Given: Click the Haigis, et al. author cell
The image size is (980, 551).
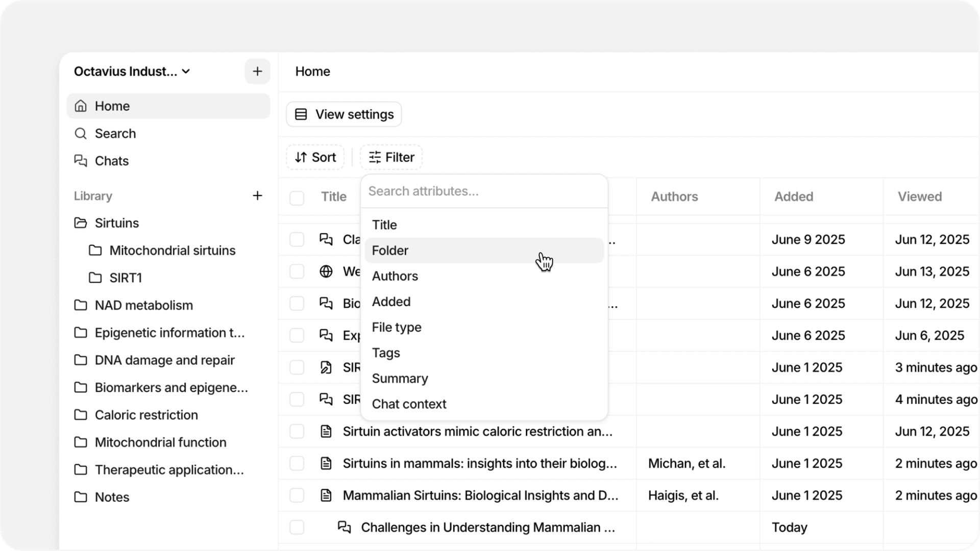Looking at the screenshot, I should click(683, 495).
